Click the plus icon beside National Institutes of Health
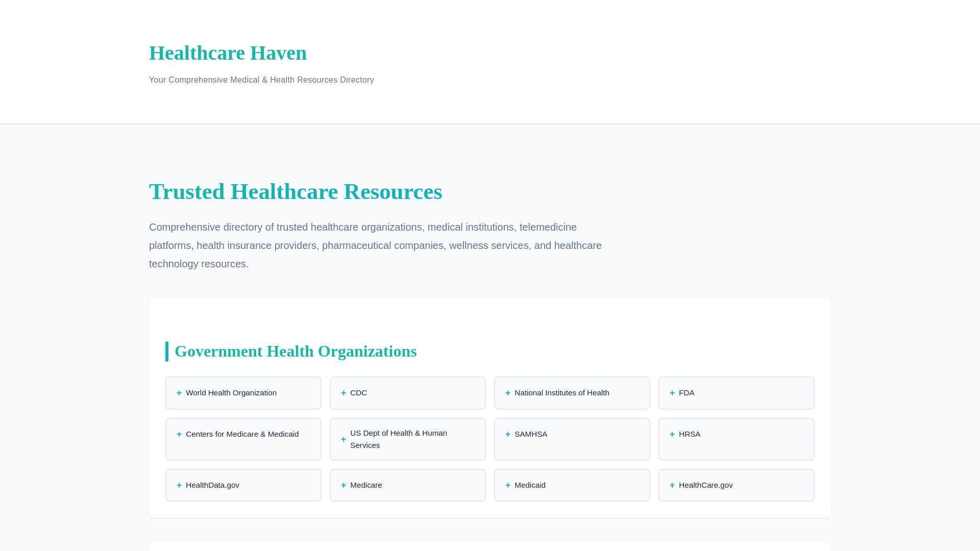The height and width of the screenshot is (551, 980). tap(508, 393)
